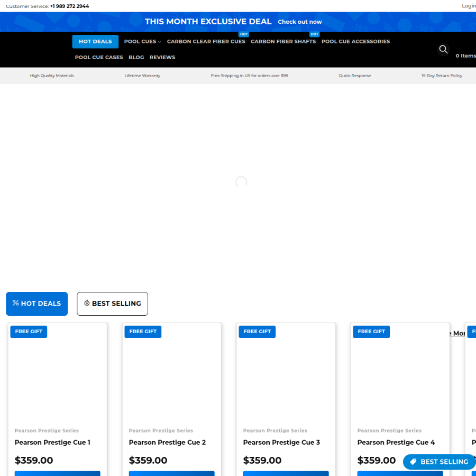
Task: Switch to the Best Selling product tab
Action: click(112, 304)
